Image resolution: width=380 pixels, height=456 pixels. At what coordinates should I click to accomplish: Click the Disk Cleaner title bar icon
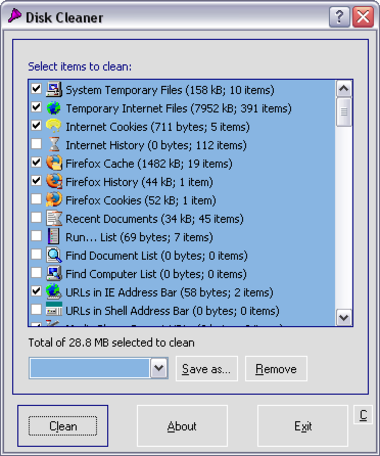click(14, 16)
